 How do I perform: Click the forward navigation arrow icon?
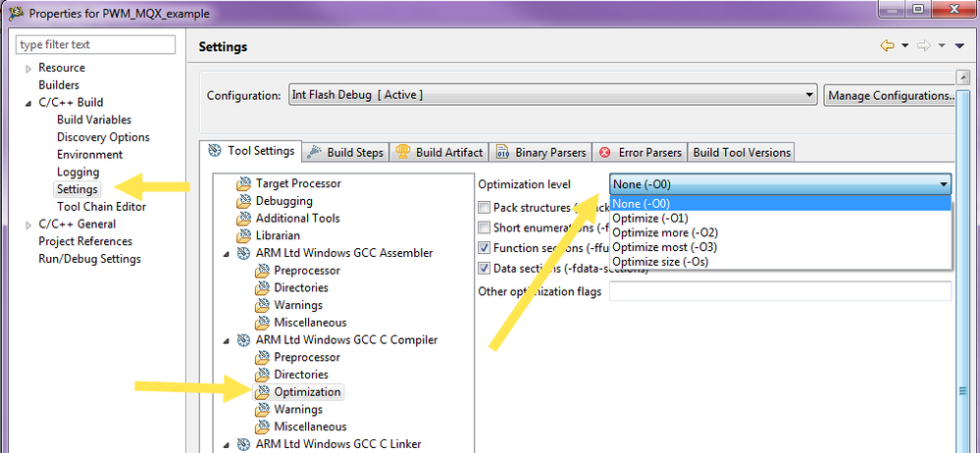[924, 46]
